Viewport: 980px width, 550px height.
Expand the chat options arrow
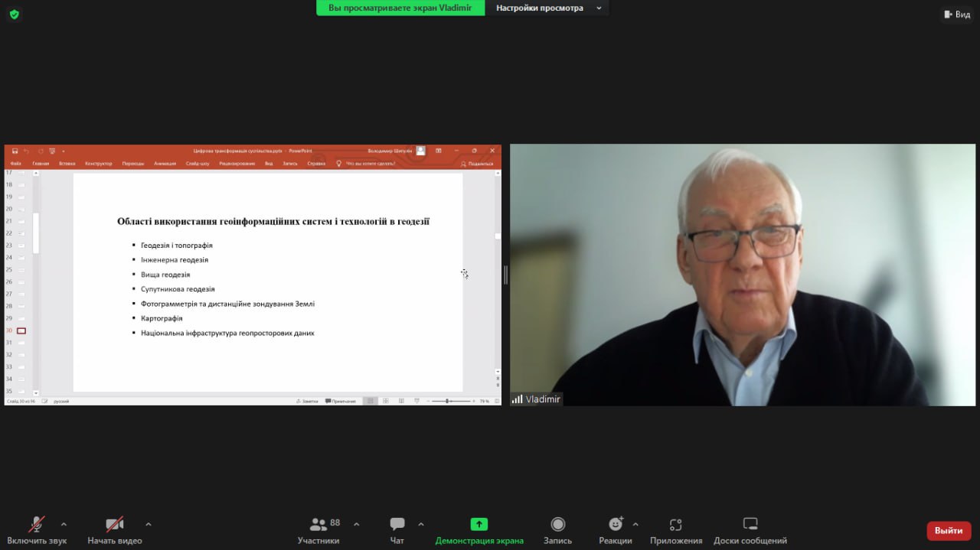coord(420,524)
